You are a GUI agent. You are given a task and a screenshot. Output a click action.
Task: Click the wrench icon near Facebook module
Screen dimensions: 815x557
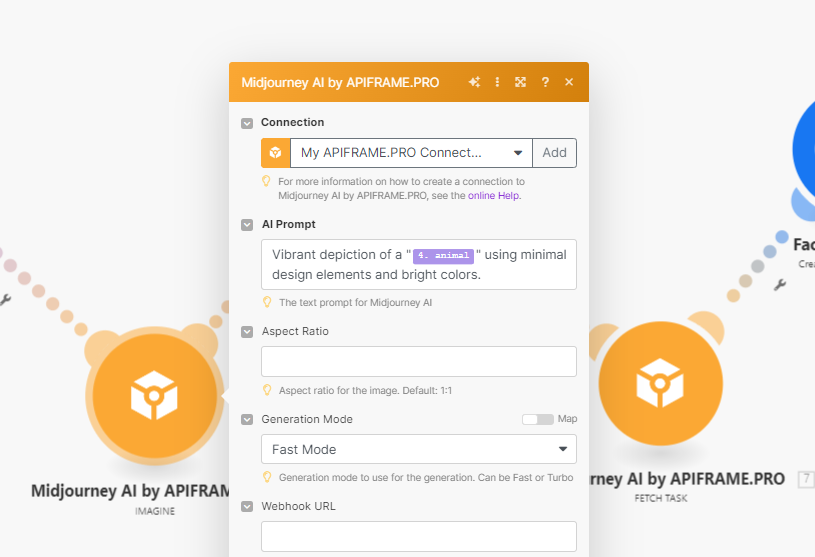[780, 285]
